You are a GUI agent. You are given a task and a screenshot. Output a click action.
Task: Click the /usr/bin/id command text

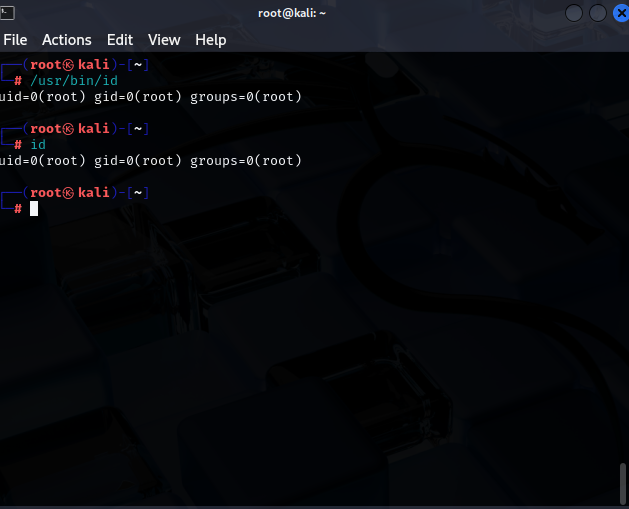click(74, 81)
